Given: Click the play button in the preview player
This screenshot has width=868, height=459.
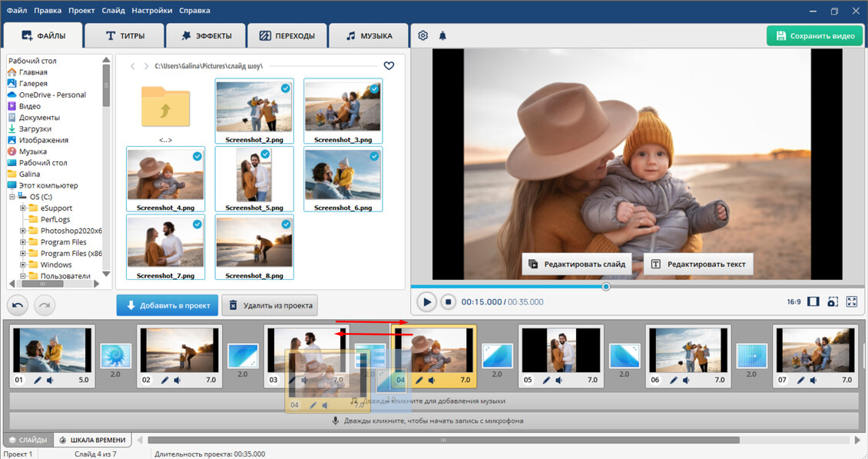Looking at the screenshot, I should [x=427, y=302].
